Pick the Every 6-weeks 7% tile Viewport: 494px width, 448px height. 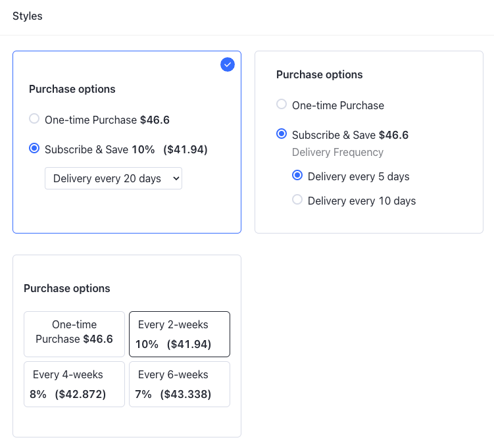click(180, 384)
